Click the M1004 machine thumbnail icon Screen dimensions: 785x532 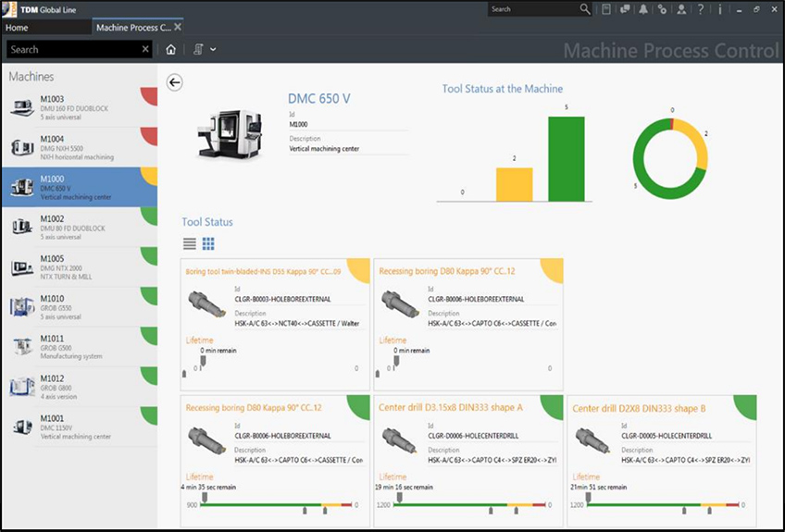tap(22, 148)
